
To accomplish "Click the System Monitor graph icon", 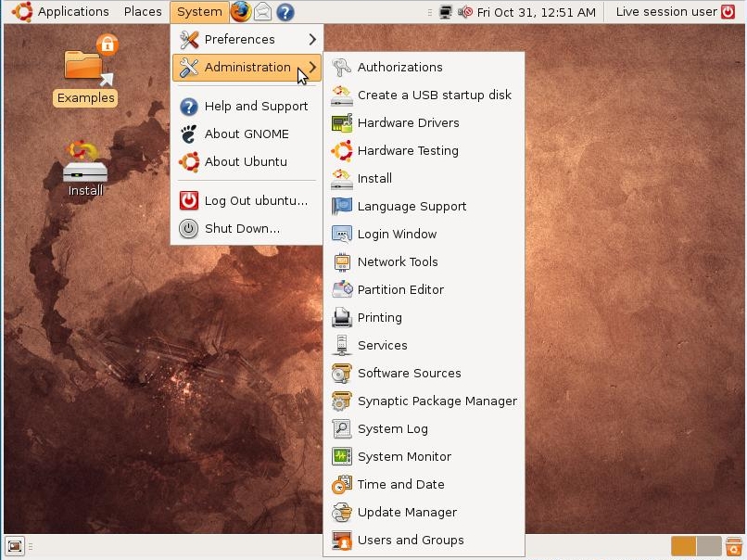I will pyautogui.click(x=342, y=456).
